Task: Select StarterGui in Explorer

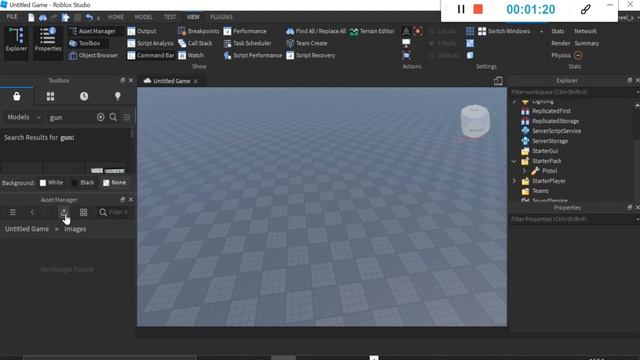Action: (x=545, y=151)
